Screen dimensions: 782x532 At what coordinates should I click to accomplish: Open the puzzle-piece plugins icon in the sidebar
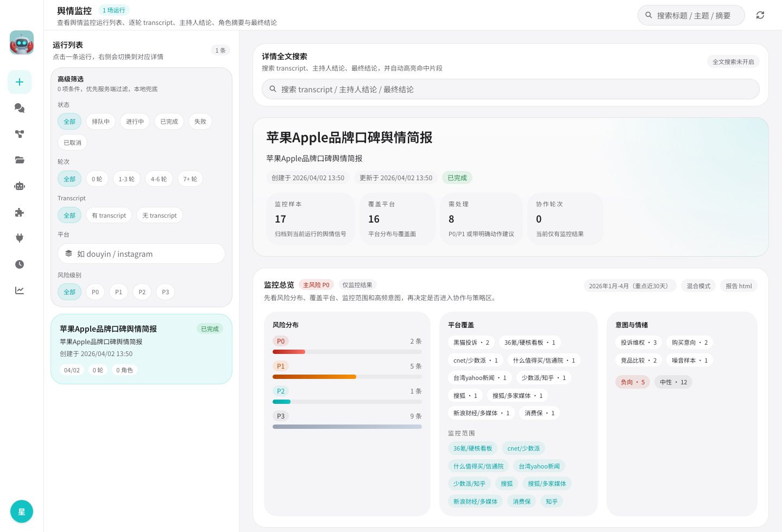point(20,212)
